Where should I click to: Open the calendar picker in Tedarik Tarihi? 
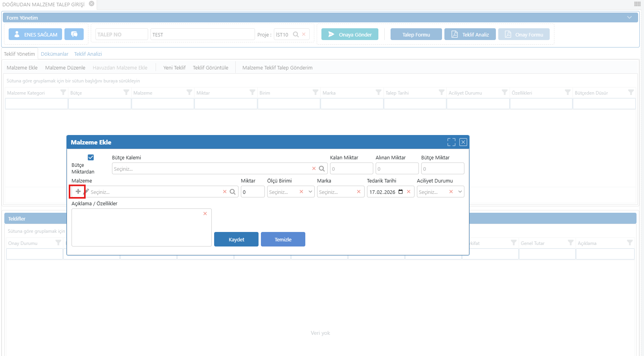[x=401, y=192]
